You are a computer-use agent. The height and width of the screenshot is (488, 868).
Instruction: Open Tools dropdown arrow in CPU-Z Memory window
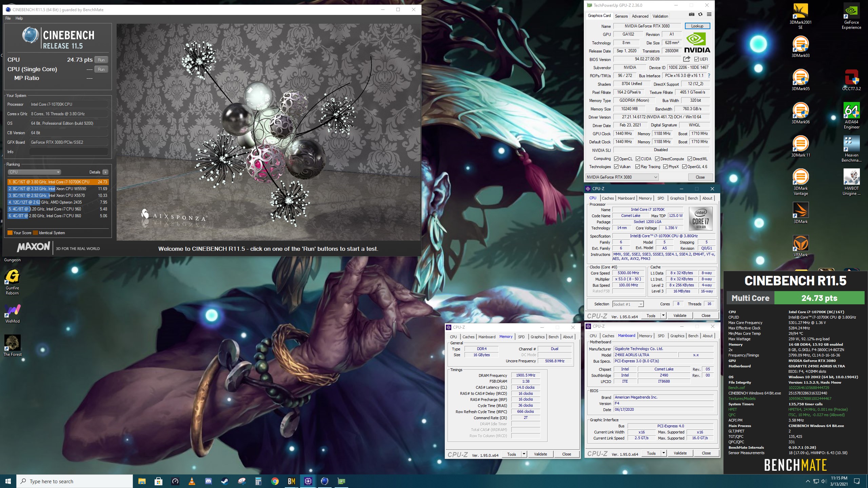pyautogui.click(x=524, y=454)
